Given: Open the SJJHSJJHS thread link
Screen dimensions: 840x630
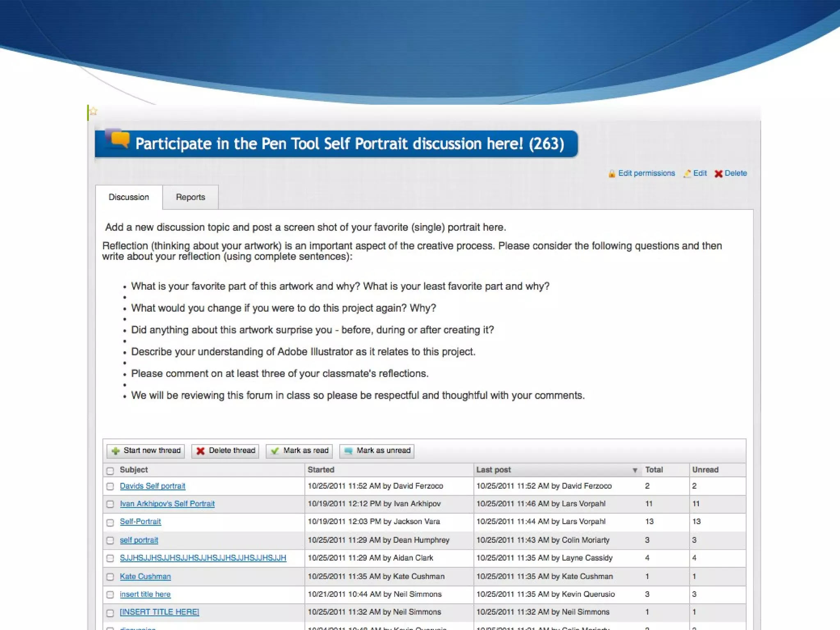Looking at the screenshot, I should (x=203, y=558).
